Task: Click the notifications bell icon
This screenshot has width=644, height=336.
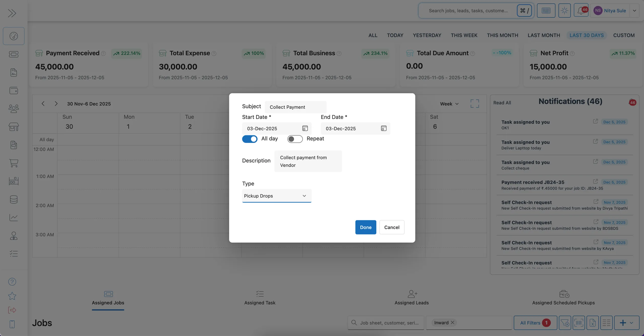Action: click(x=581, y=11)
